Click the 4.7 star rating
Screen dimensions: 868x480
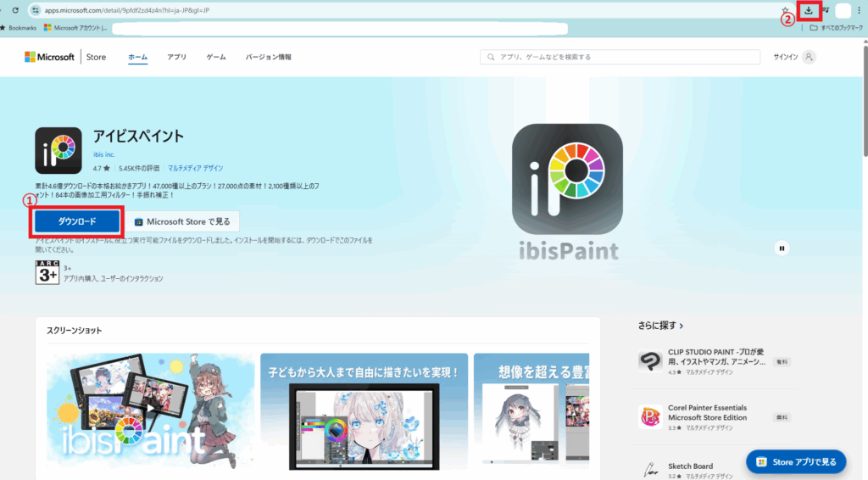coord(102,168)
